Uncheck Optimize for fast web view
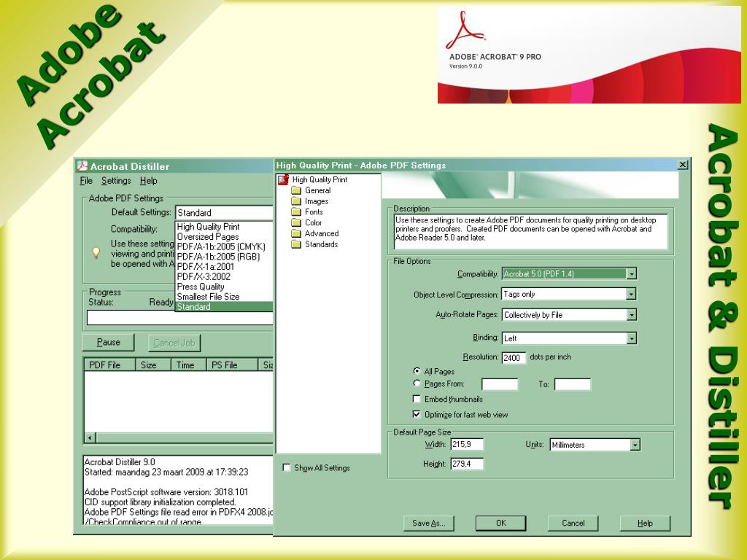The height and width of the screenshot is (560, 747). (417, 414)
